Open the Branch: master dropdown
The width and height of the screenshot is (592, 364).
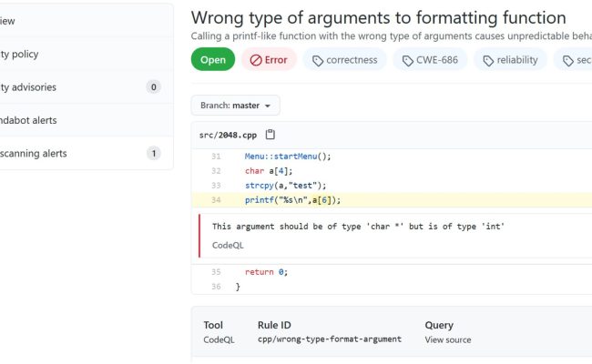(235, 106)
